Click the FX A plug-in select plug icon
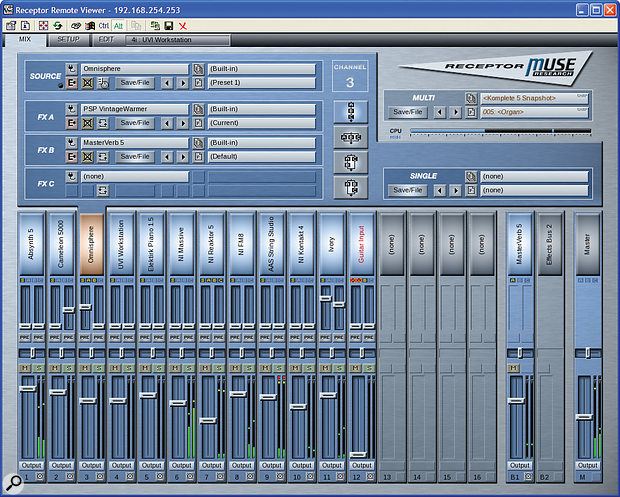This screenshot has height=497, width=620. (72, 109)
